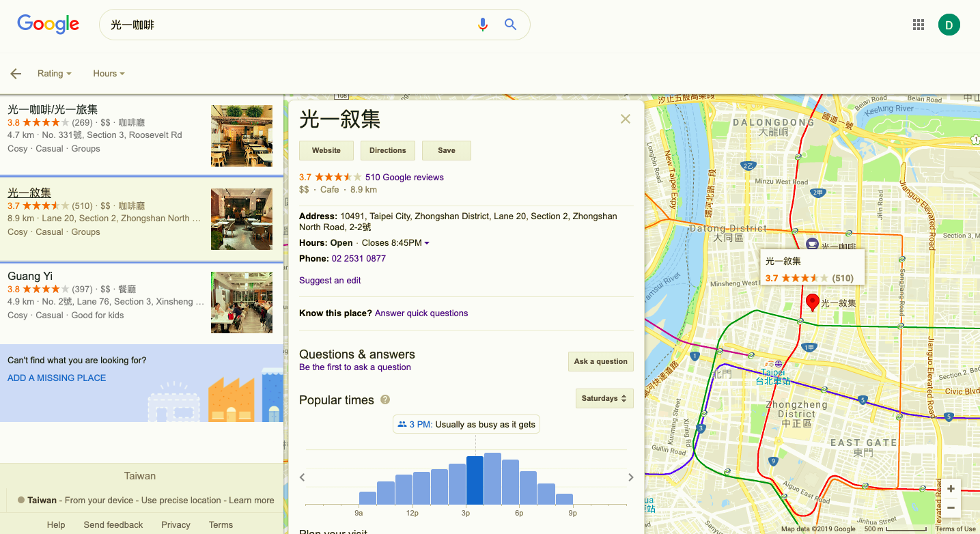Show next day in Popular times
The width and height of the screenshot is (980, 534).
(x=631, y=477)
